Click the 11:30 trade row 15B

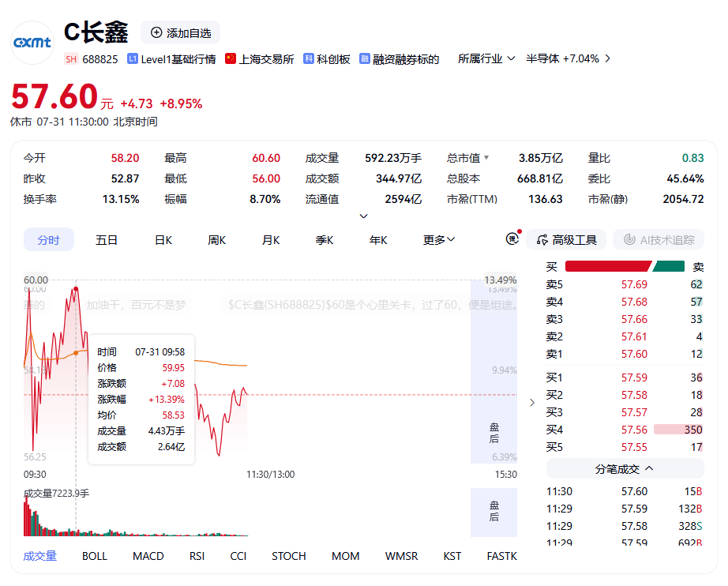624,491
